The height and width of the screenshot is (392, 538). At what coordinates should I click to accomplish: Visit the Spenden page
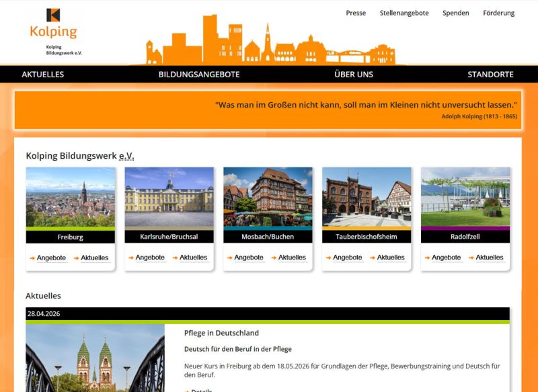[x=456, y=13]
